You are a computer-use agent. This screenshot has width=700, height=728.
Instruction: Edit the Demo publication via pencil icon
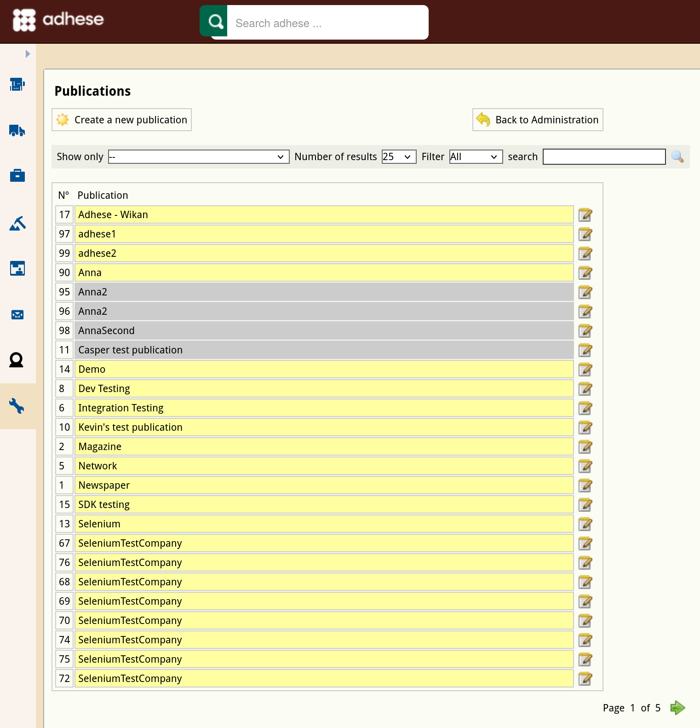[x=585, y=369]
